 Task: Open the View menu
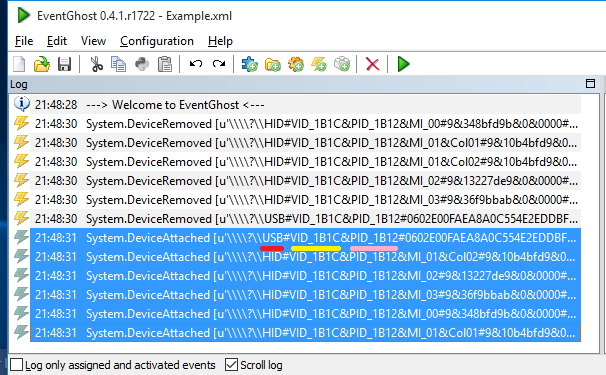tap(93, 41)
